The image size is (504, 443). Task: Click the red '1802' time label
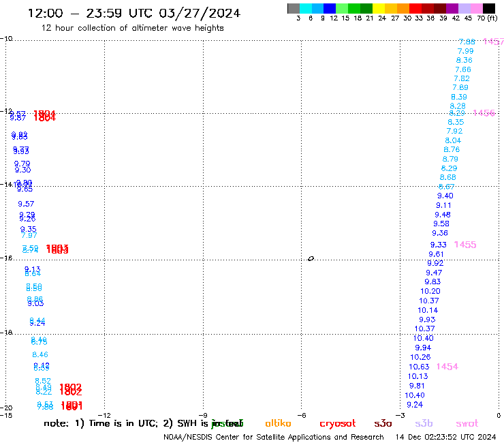pyautogui.click(x=71, y=389)
